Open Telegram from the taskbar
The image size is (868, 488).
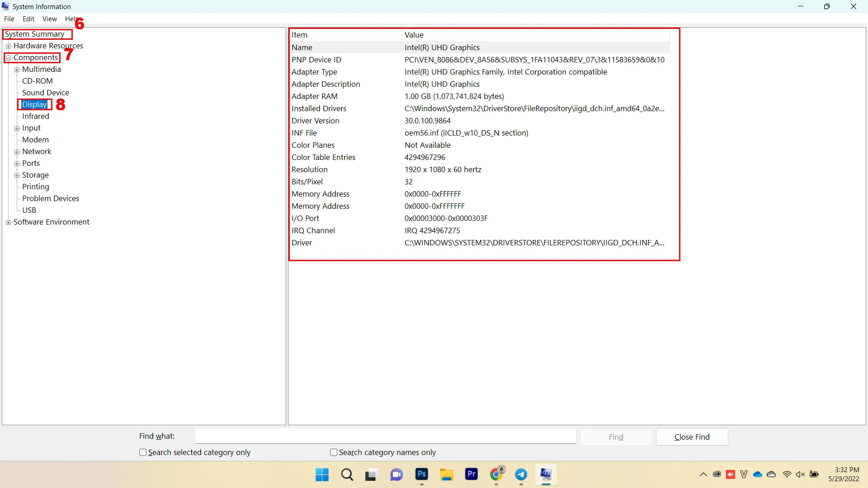click(x=521, y=474)
